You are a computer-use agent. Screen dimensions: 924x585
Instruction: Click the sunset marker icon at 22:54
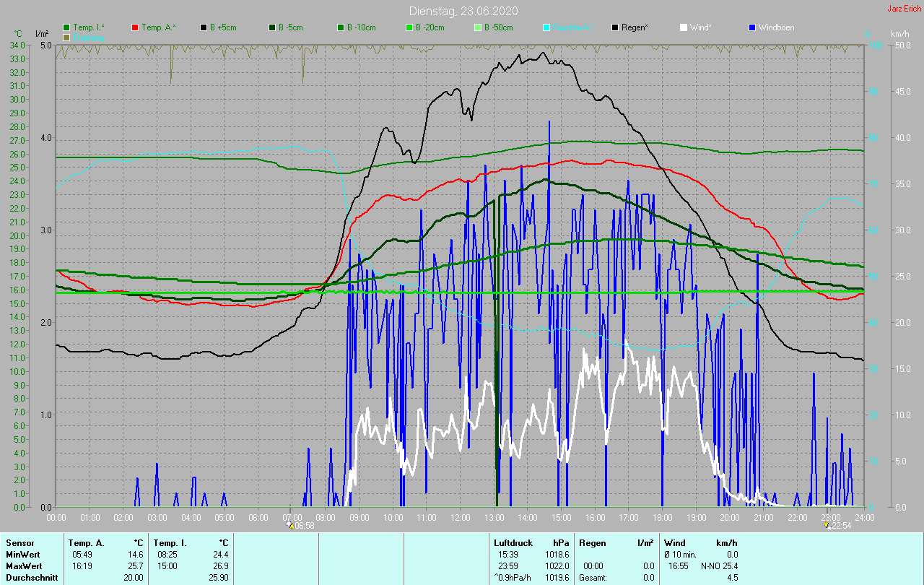[827, 525]
